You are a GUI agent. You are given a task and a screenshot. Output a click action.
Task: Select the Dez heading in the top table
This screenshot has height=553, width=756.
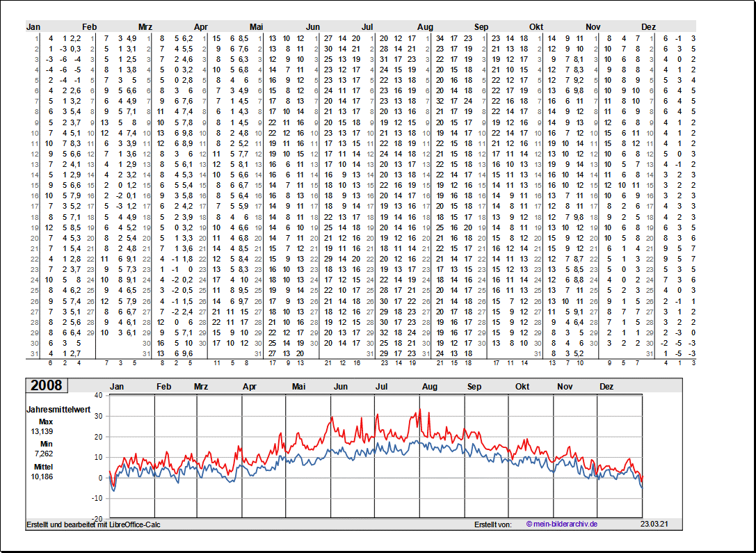click(648, 26)
